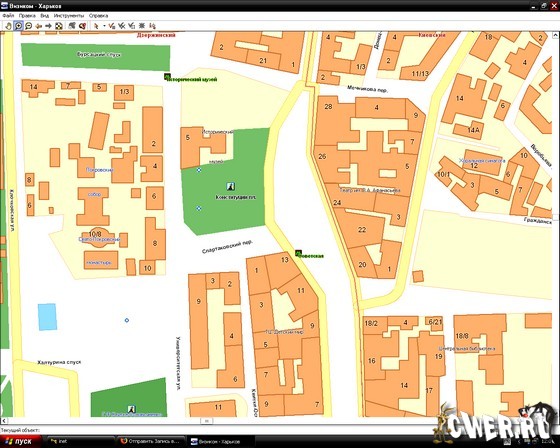
Task: Open dropdown arrow next to pointer tool
Action: coord(104,26)
